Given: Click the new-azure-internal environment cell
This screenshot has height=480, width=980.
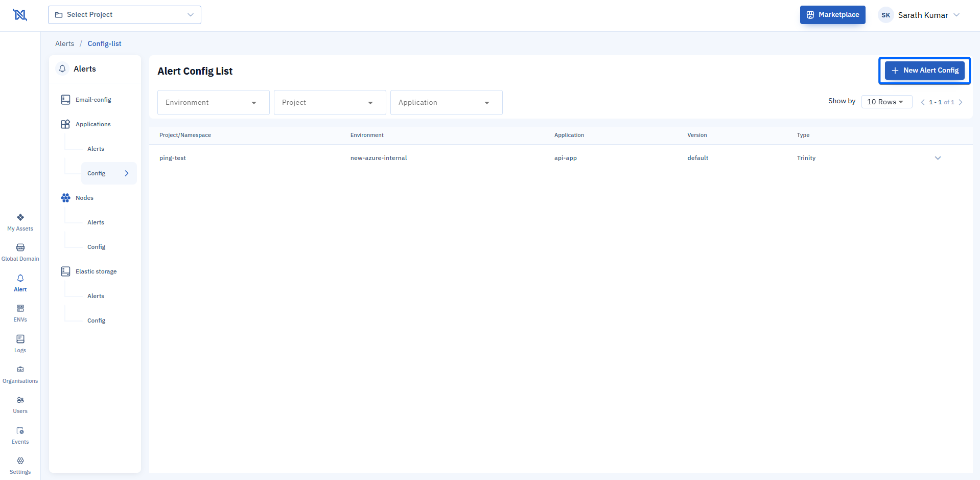Looking at the screenshot, I should click(379, 158).
